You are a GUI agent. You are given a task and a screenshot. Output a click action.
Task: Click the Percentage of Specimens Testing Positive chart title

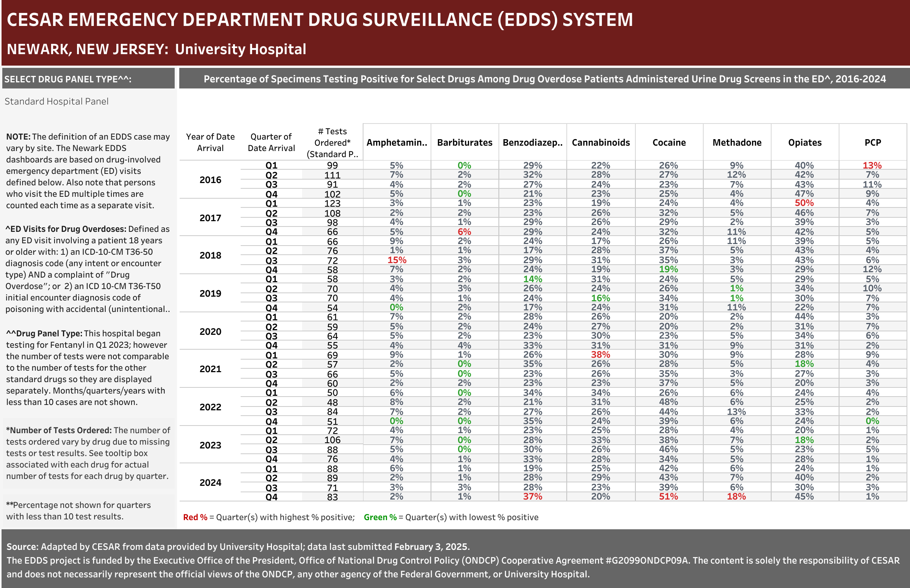(x=545, y=79)
